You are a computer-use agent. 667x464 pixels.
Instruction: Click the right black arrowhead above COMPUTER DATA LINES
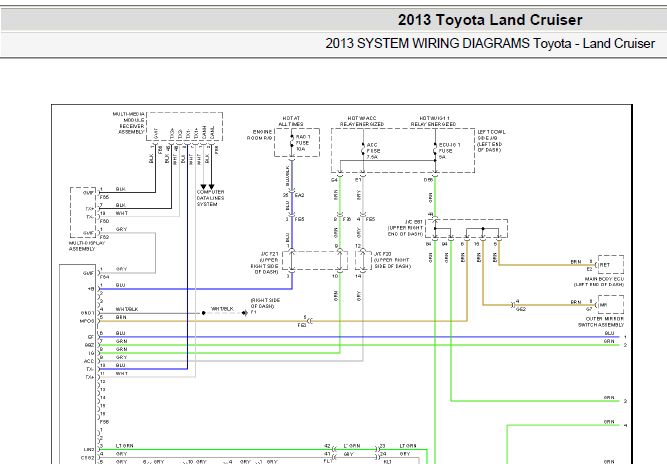click(211, 187)
